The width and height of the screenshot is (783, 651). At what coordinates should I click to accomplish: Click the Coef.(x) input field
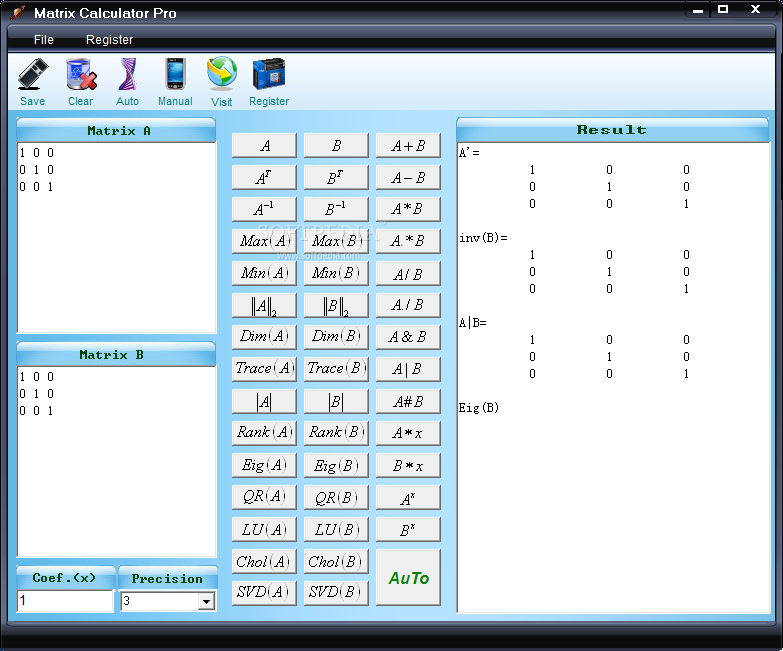pos(65,601)
